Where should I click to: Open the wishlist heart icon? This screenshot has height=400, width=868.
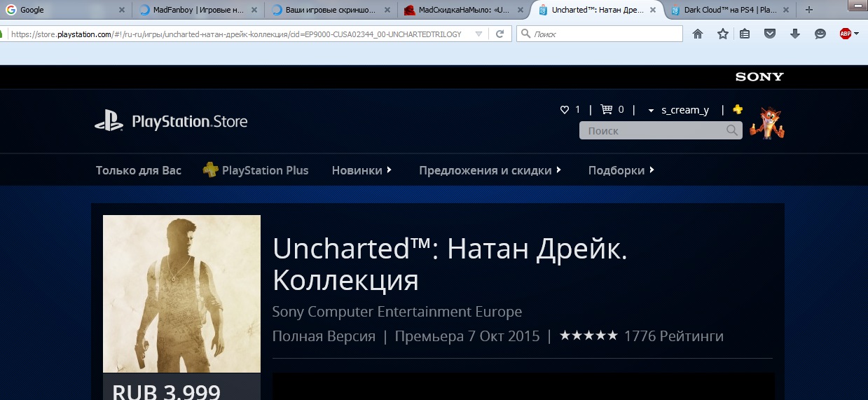pos(565,110)
